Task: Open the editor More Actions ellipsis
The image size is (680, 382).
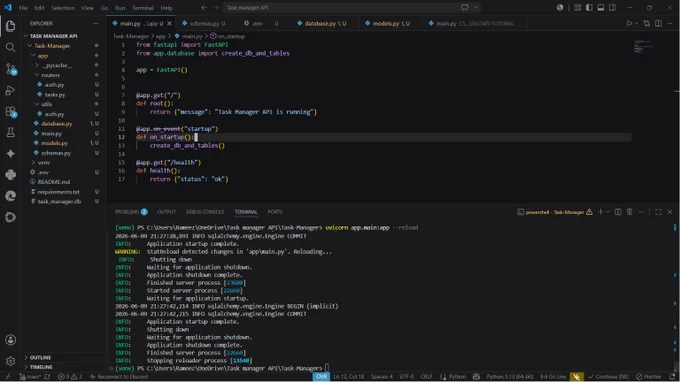Action: pos(670,23)
